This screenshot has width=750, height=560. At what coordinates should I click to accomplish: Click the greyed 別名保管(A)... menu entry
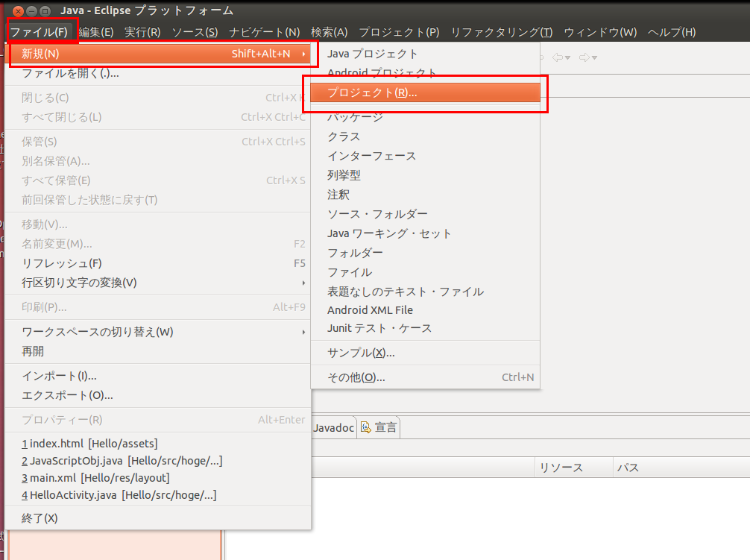pos(158,162)
